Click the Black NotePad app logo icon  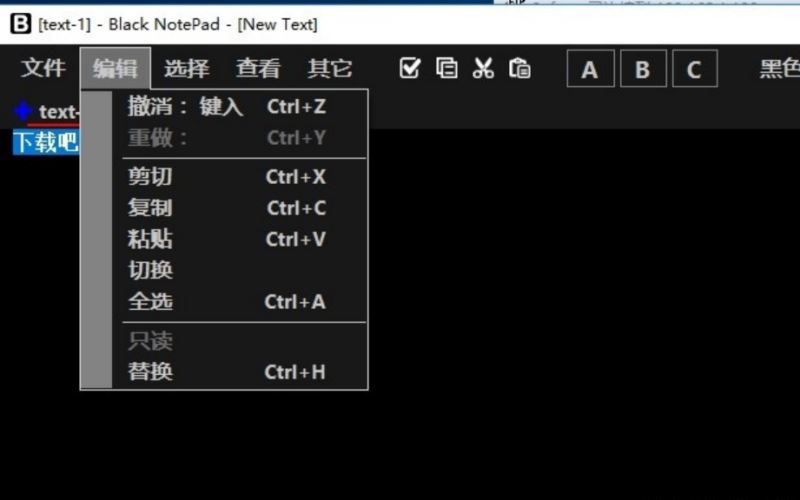(20, 23)
